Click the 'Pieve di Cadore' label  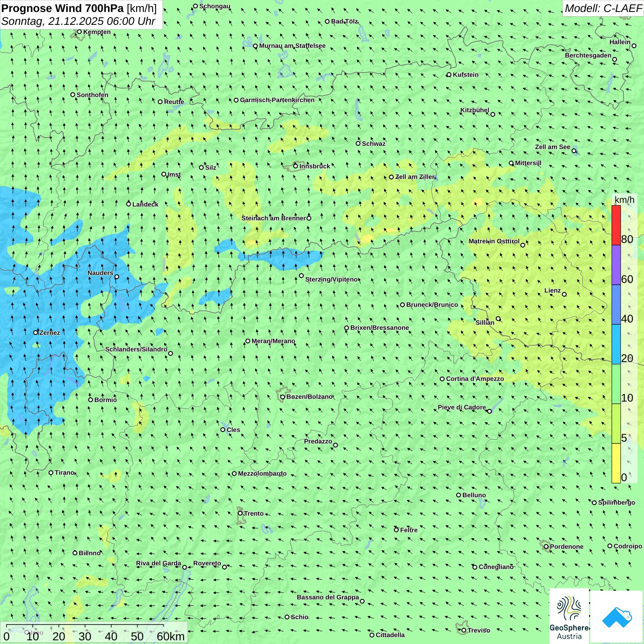pyautogui.click(x=462, y=407)
